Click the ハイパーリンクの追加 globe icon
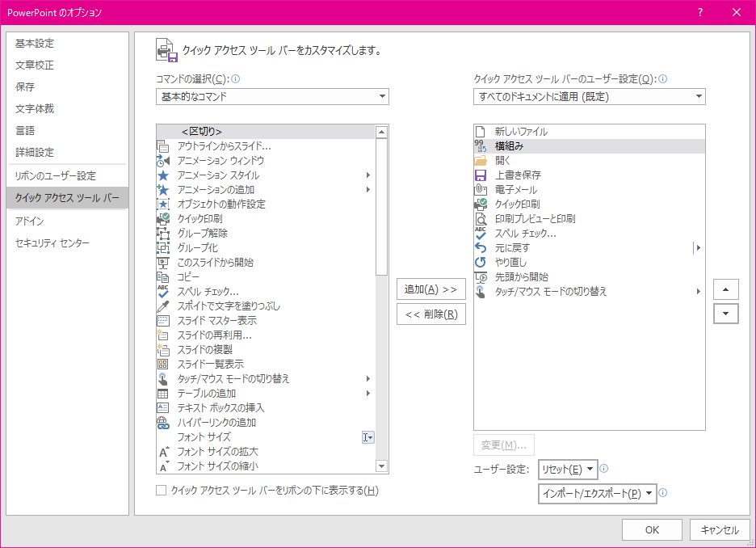Screen dimensions: 756x548 tap(163, 423)
